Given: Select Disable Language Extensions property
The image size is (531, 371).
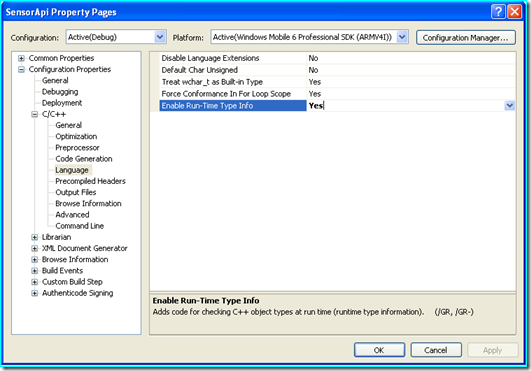Looking at the screenshot, I should click(233, 58).
